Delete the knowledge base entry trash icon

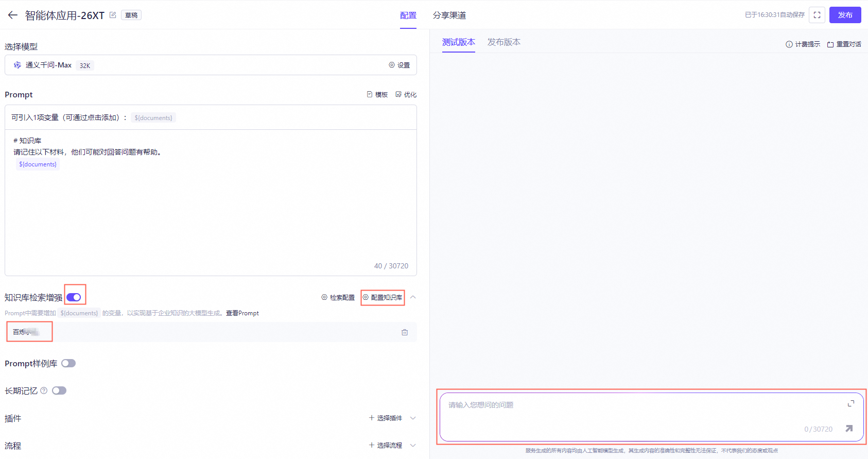click(x=405, y=332)
